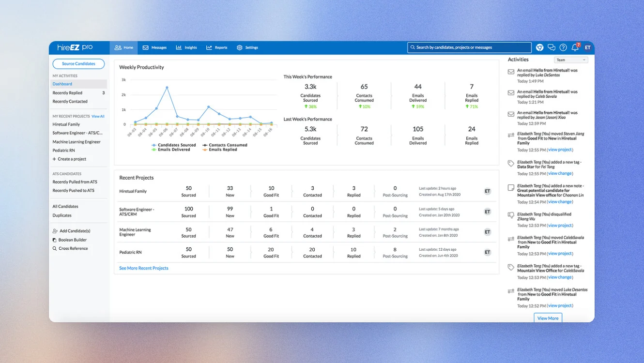Screen dimensions: 644x363
Task: Click the ET avatar in Hiretual Family row
Action: coord(488,191)
